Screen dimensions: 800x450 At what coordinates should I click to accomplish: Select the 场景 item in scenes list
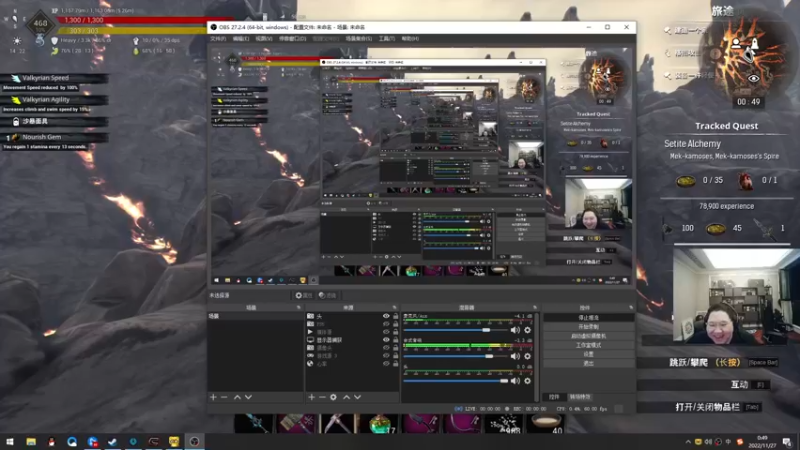coord(255,316)
